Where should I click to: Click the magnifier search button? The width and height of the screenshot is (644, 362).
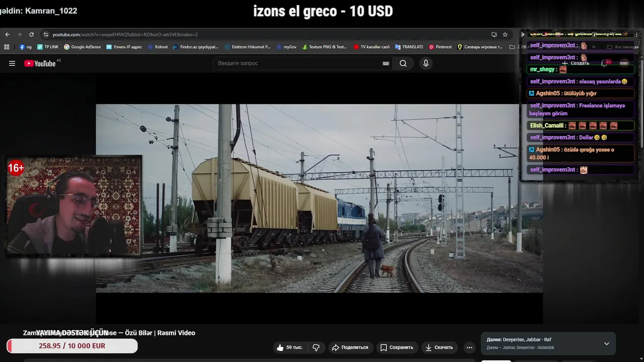[x=403, y=63]
